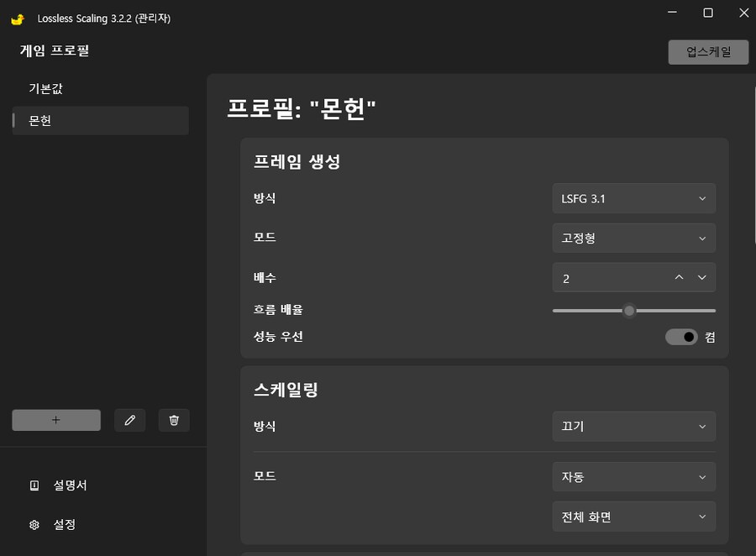Click the pencil edit profile icon

(129, 420)
